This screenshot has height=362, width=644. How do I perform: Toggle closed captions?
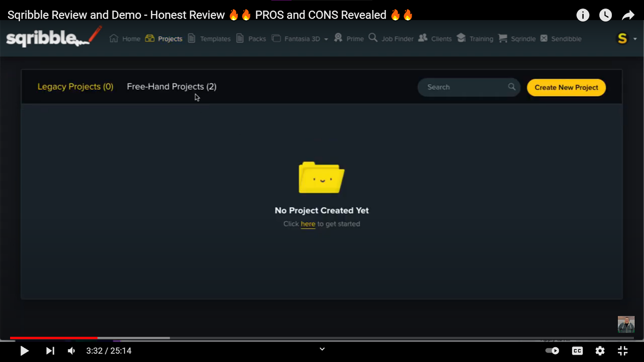click(x=577, y=351)
